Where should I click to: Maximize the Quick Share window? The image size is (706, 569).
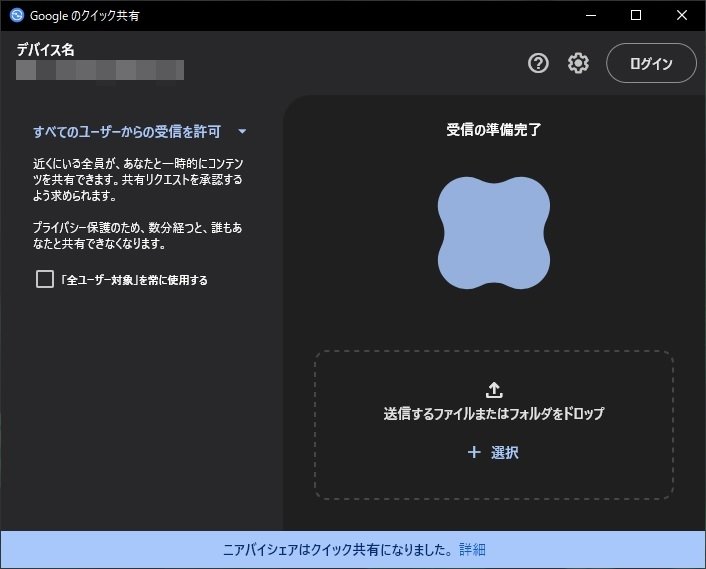(636, 15)
